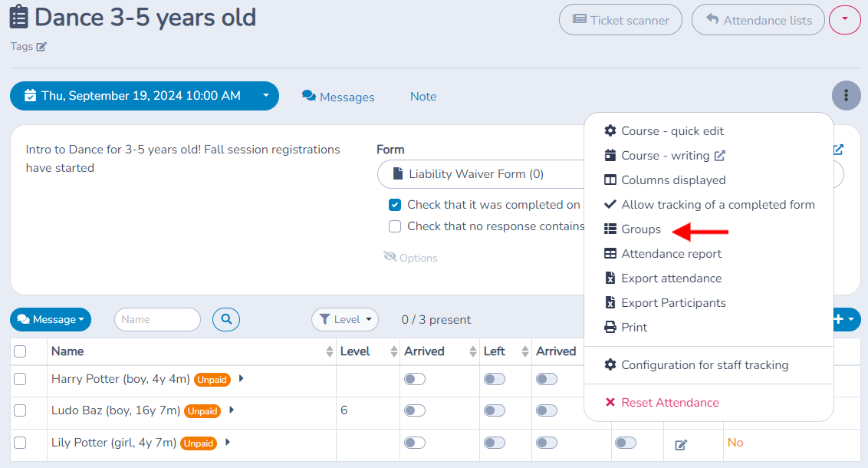Click the edit note icon in Lily Potter row
The height and width of the screenshot is (468, 868).
(681, 445)
